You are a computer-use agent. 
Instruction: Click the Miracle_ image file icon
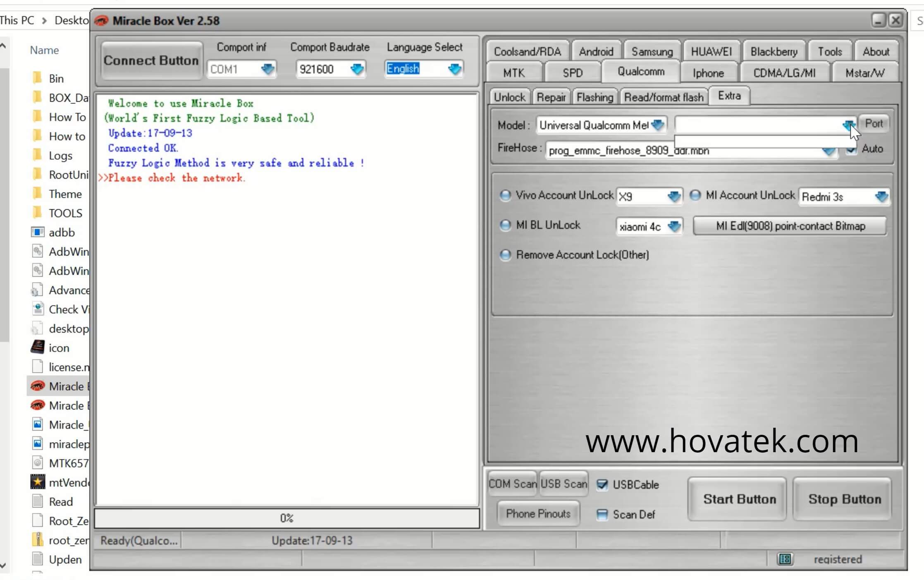point(37,424)
